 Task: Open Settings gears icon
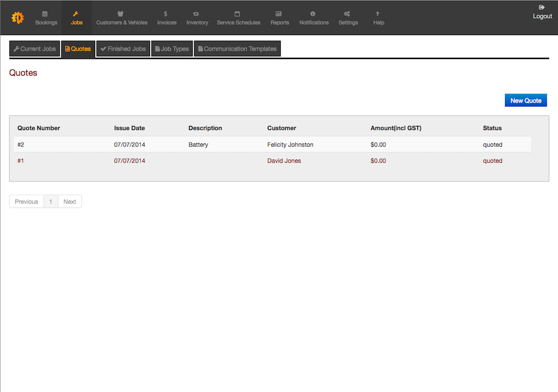347,13
